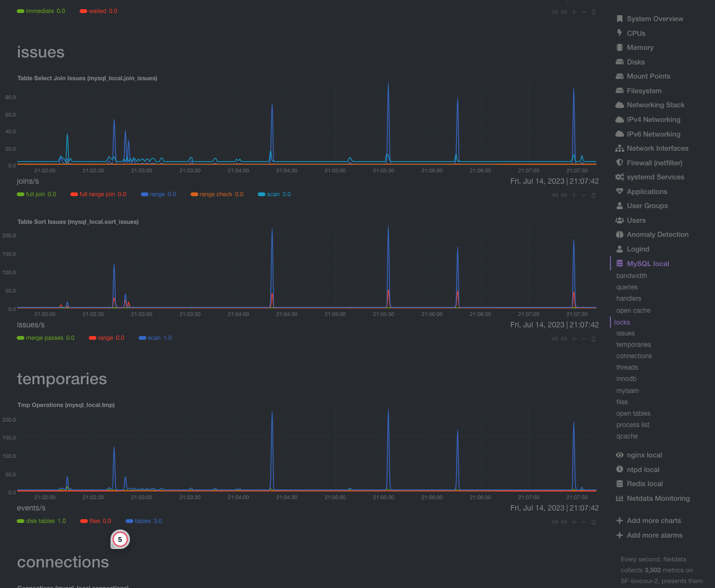Expand the Redis local sidebar section
The width and height of the screenshot is (715, 588).
[645, 484]
